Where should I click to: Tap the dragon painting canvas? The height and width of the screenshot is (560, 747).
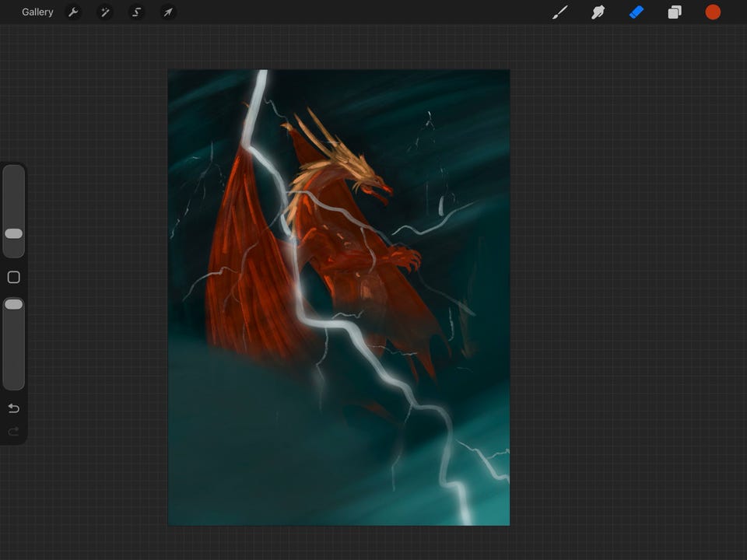click(x=338, y=298)
